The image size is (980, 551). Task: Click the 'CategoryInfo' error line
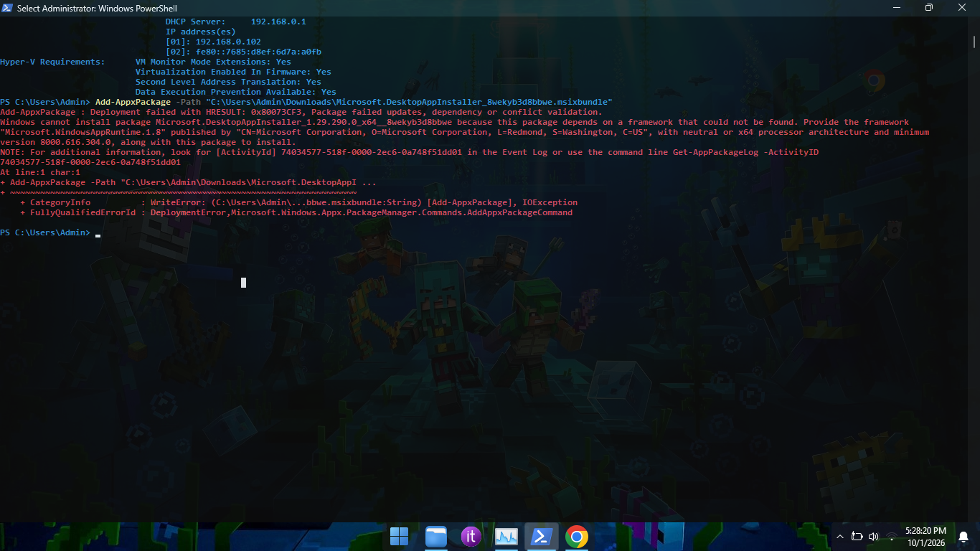[298, 202]
